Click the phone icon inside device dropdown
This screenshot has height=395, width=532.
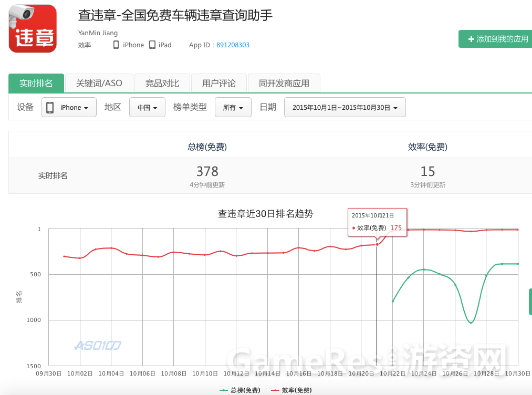[x=50, y=108]
